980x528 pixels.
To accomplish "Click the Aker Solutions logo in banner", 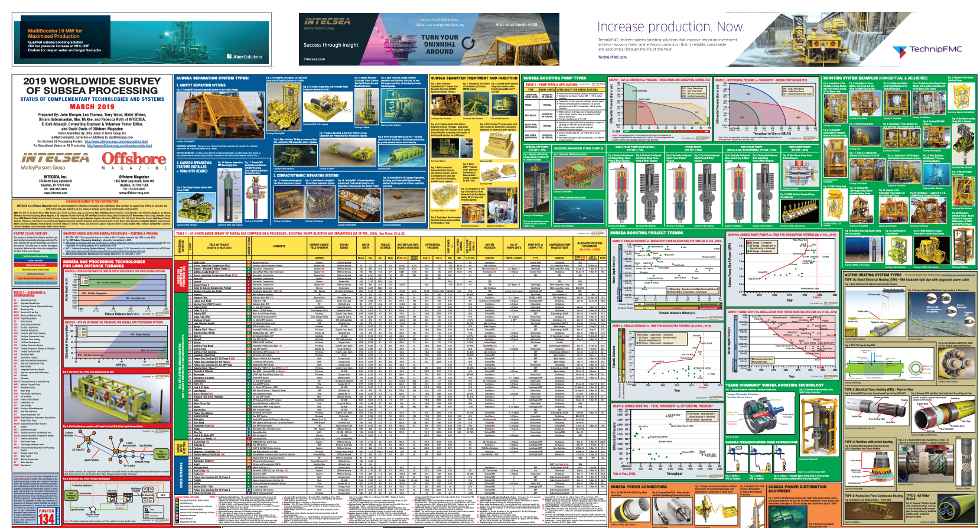I will click(245, 57).
